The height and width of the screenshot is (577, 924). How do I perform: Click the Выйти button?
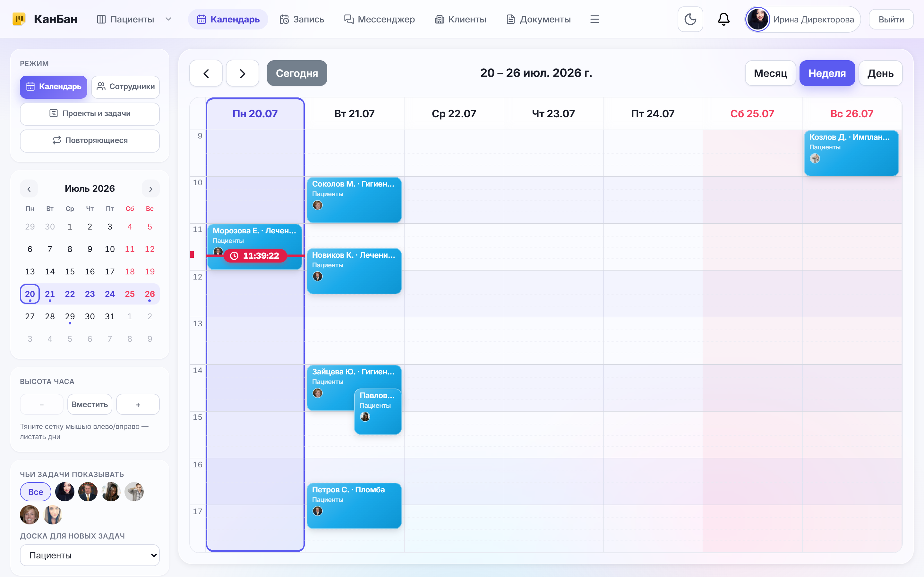click(891, 19)
